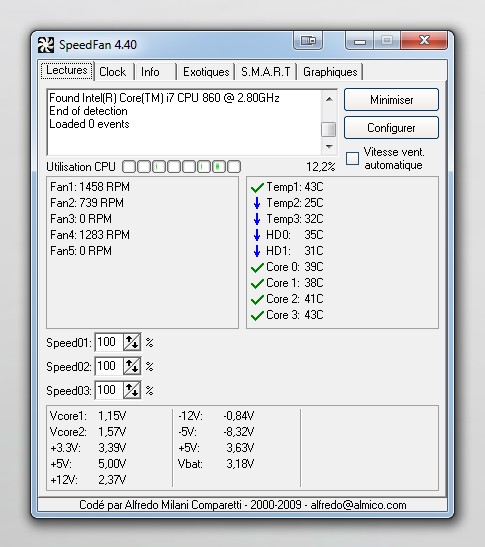
Task: Minimize the SpeedFan window
Action: point(360,40)
